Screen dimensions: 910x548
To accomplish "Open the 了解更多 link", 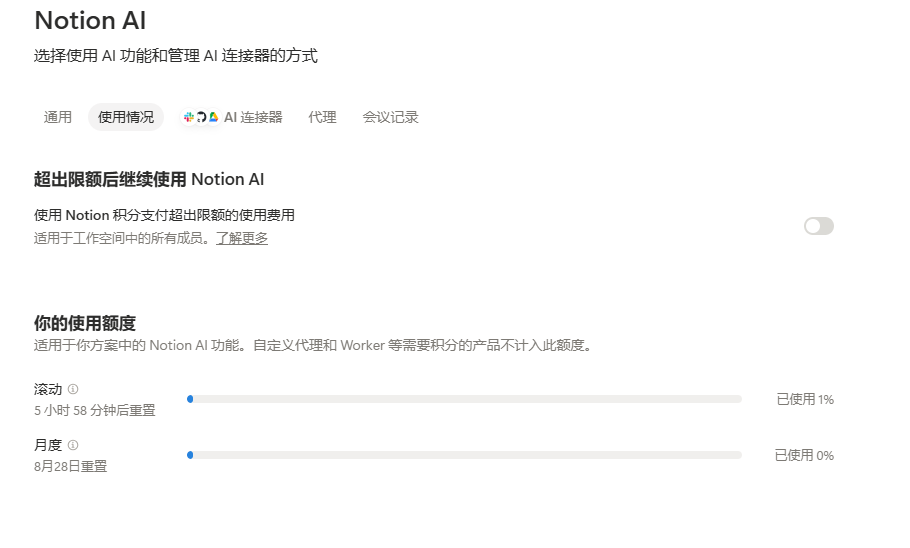I will 242,239.
